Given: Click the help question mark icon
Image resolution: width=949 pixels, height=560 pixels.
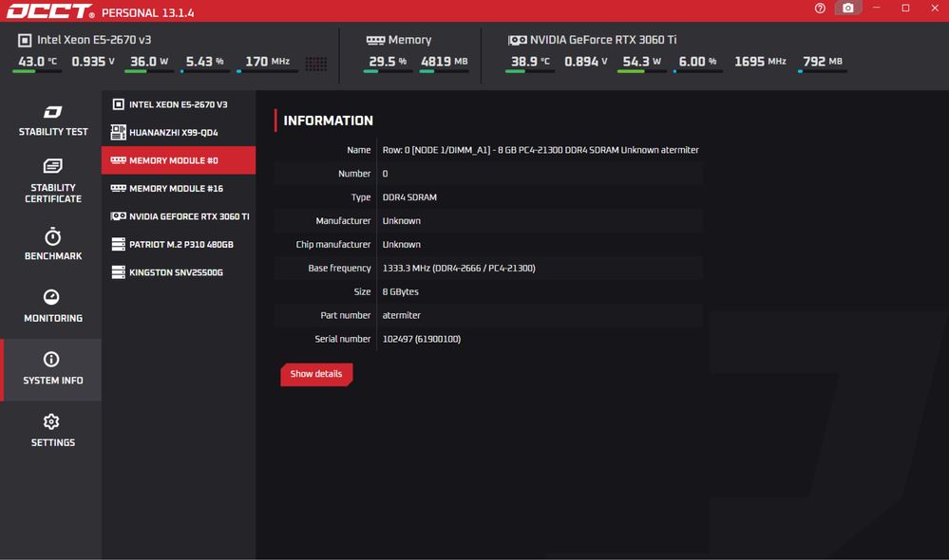Looking at the screenshot, I should (820, 8).
